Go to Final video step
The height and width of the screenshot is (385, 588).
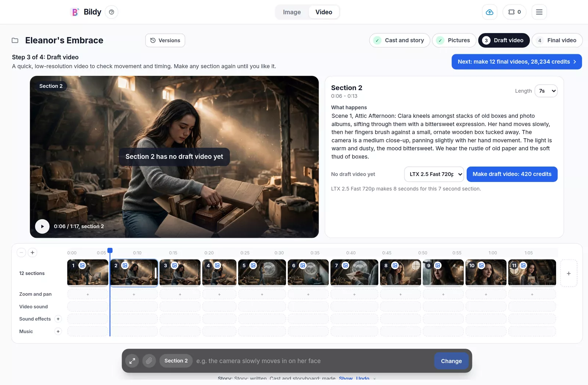coord(557,40)
